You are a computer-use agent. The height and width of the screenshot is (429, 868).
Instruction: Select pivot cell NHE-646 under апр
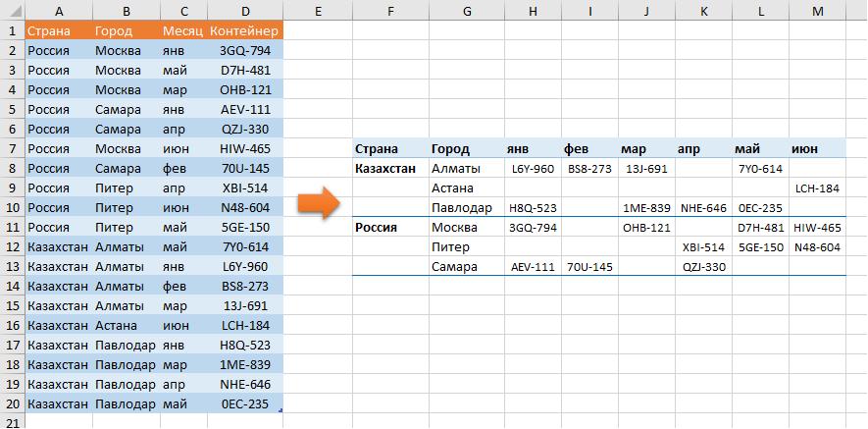pos(703,208)
